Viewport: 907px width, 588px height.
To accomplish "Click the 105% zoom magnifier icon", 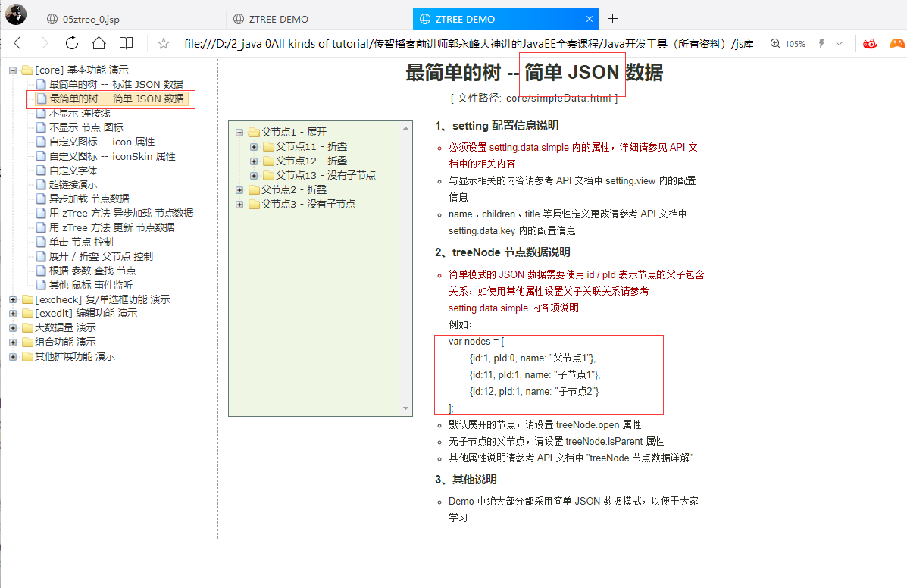I will (x=775, y=43).
